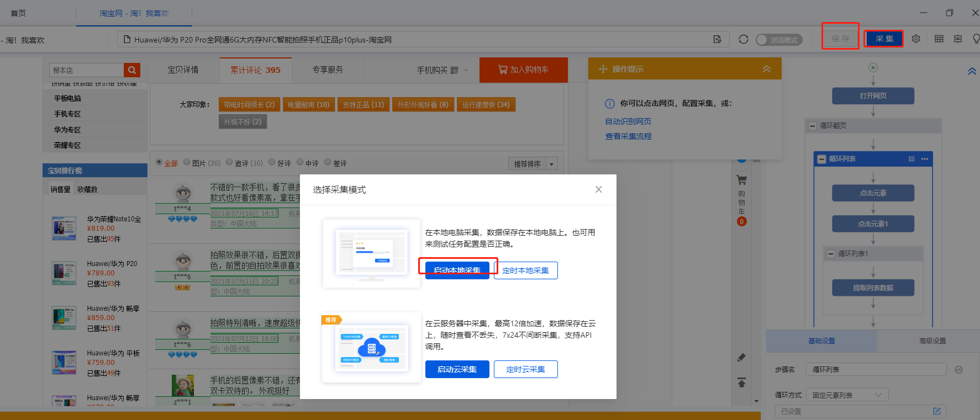Click the edit icon in 已设置 field

coord(936,411)
